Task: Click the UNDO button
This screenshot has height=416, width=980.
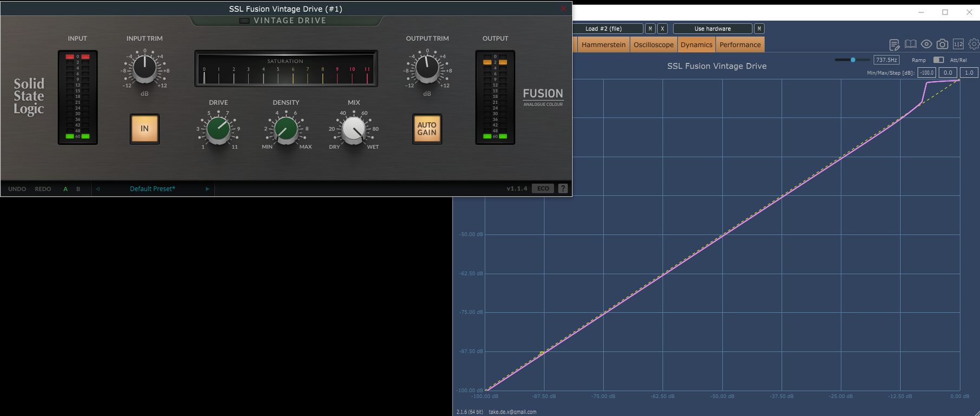Action: point(17,189)
